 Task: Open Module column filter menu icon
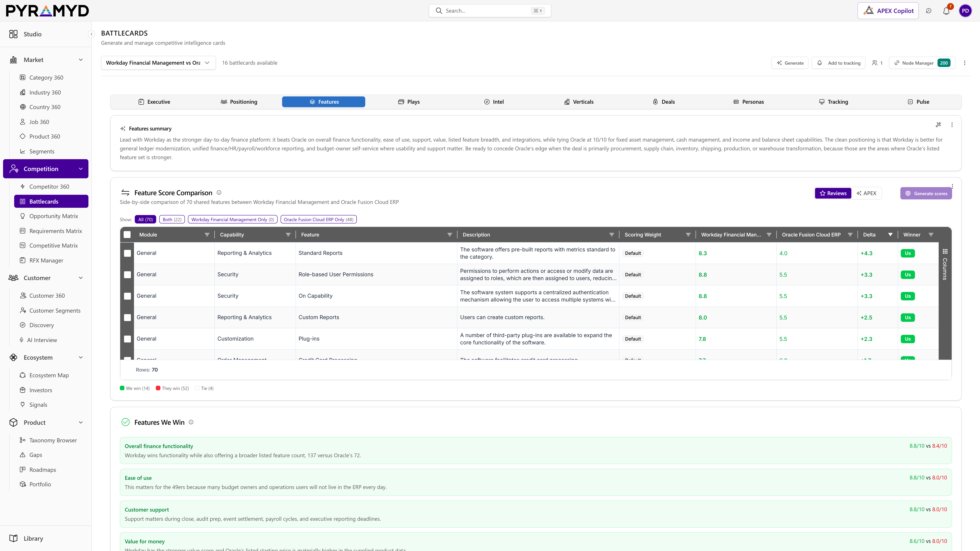point(207,235)
